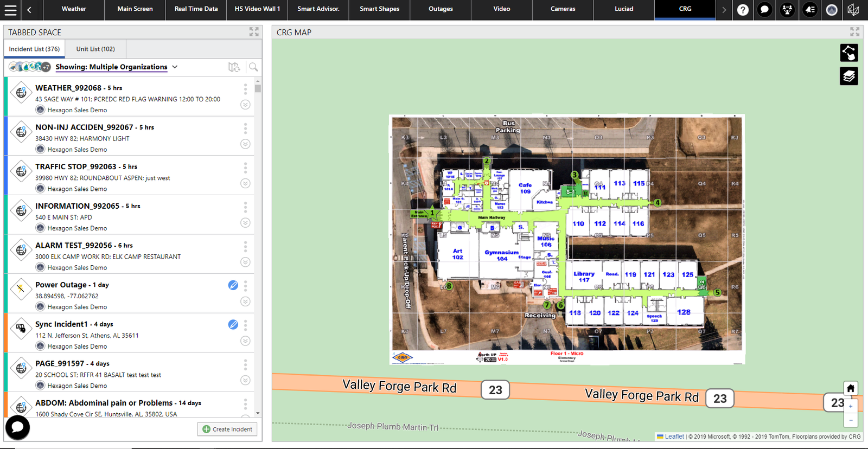Expand details of the WEATHER_992068 incident
868x449 pixels.
(245, 105)
